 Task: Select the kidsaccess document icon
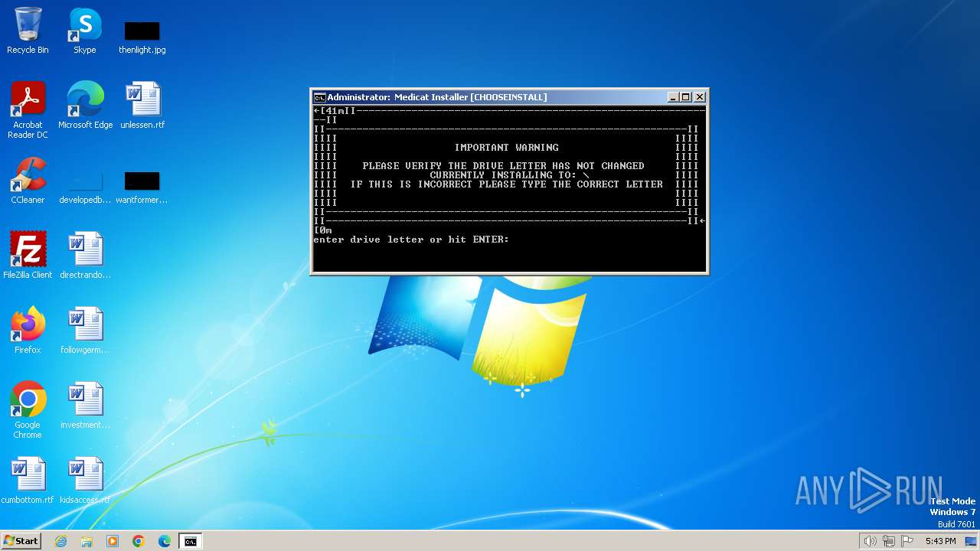pyautogui.click(x=85, y=481)
